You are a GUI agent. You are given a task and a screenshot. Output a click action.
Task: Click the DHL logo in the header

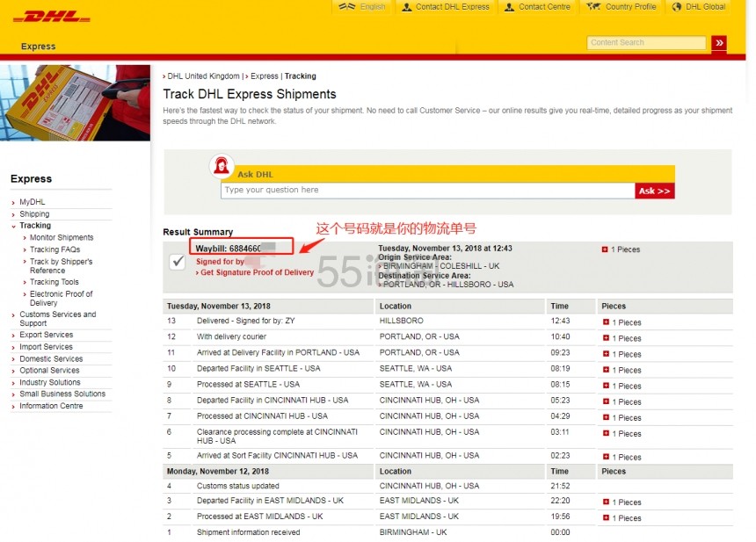[x=52, y=17]
